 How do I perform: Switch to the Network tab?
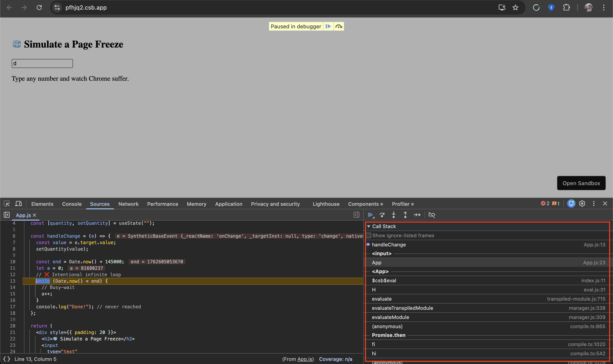pyautogui.click(x=128, y=204)
